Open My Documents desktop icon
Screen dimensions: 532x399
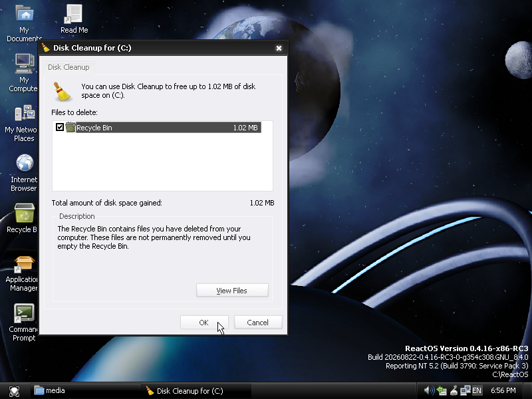[24, 23]
